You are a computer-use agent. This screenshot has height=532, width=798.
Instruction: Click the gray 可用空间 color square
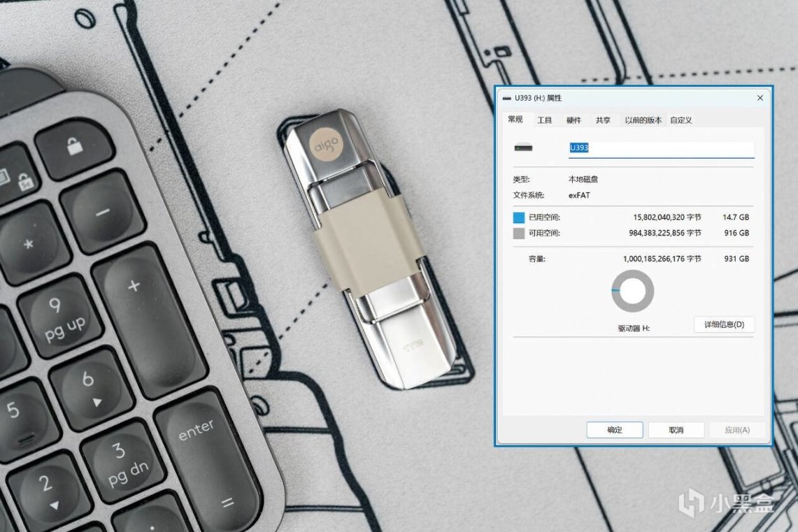click(519, 233)
